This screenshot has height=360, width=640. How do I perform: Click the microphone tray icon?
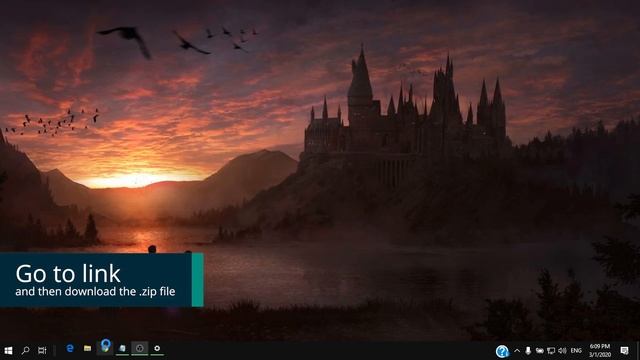point(528,351)
